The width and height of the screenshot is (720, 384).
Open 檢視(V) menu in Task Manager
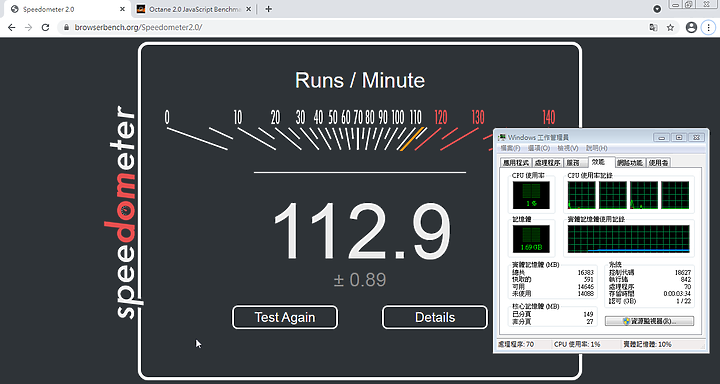coord(568,148)
